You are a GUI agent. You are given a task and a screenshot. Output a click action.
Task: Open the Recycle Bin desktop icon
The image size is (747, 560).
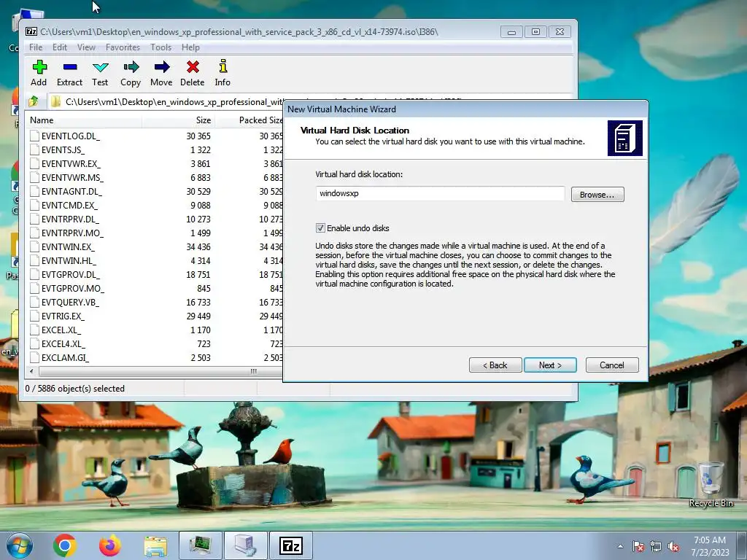pos(711,484)
